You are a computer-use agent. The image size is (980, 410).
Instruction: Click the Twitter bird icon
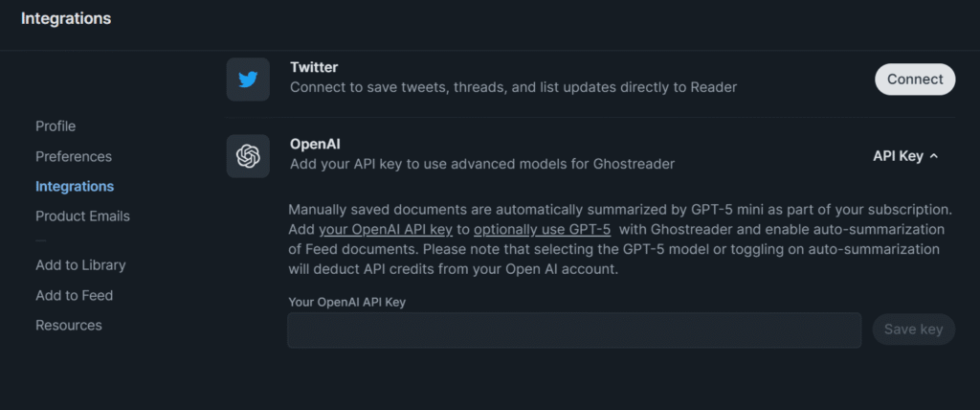point(248,80)
